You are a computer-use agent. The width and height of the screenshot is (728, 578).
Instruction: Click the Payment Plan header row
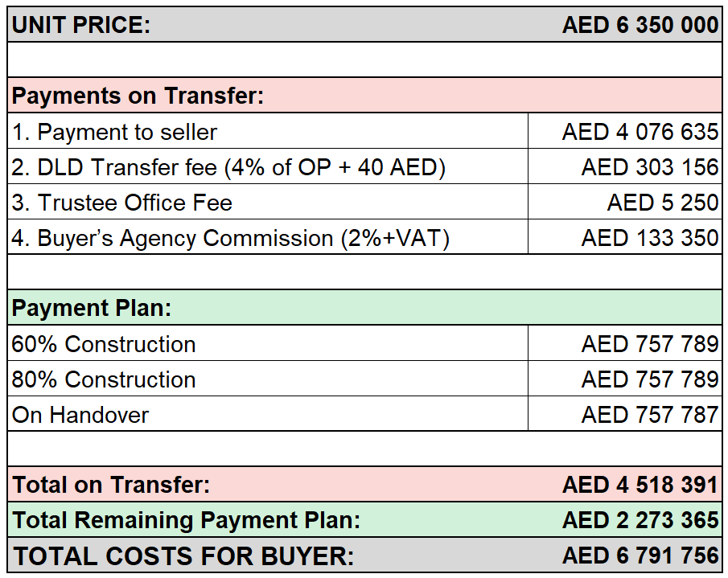[x=364, y=308]
